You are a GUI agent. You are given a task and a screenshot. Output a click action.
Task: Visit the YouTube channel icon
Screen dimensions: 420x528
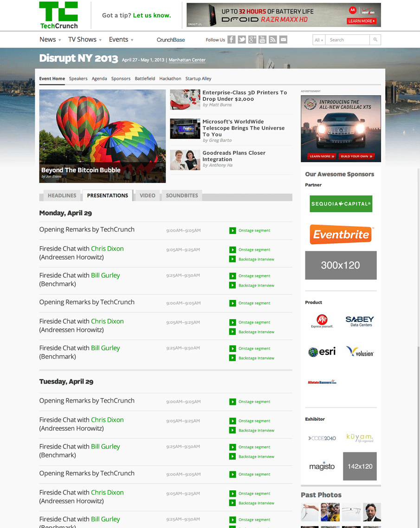point(263,40)
